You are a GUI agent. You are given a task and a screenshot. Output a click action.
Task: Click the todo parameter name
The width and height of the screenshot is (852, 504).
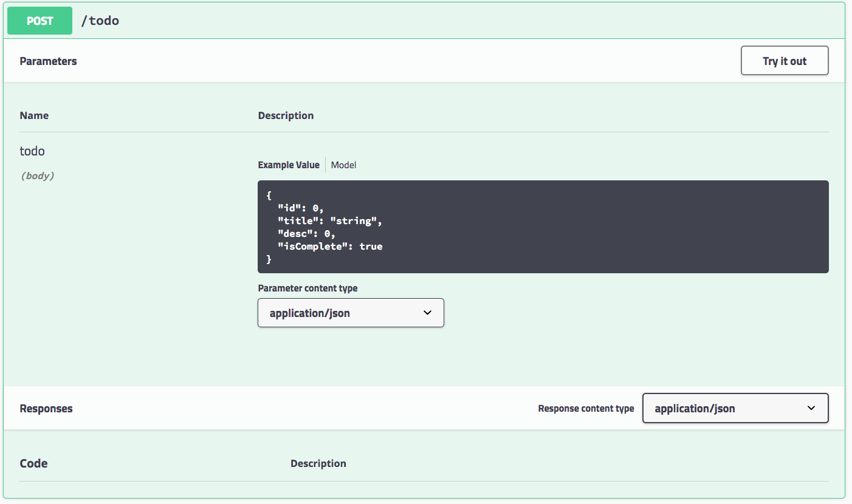(x=32, y=151)
